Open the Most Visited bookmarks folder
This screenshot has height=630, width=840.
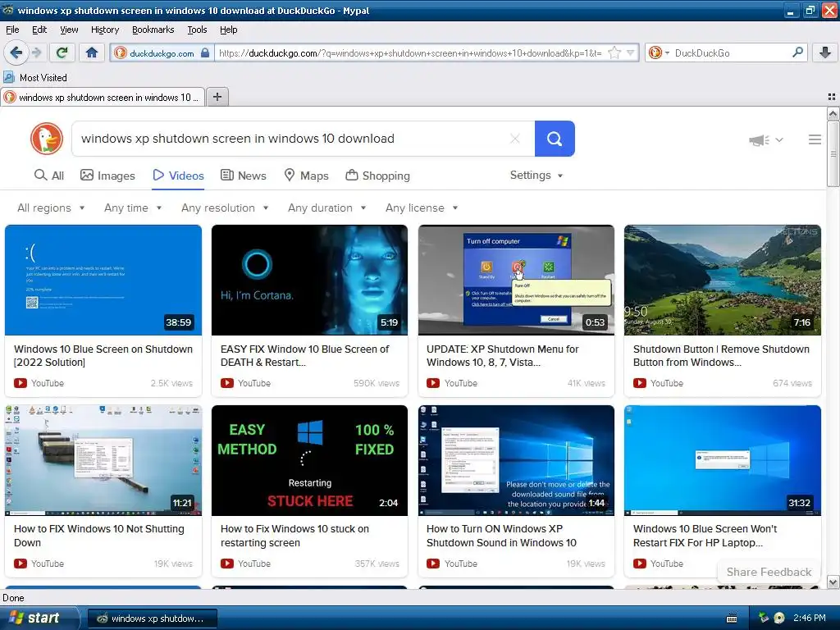[x=35, y=78]
